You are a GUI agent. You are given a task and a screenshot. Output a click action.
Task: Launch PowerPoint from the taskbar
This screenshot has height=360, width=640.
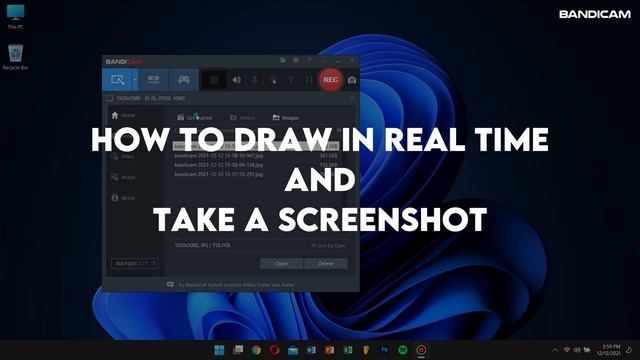click(x=329, y=350)
